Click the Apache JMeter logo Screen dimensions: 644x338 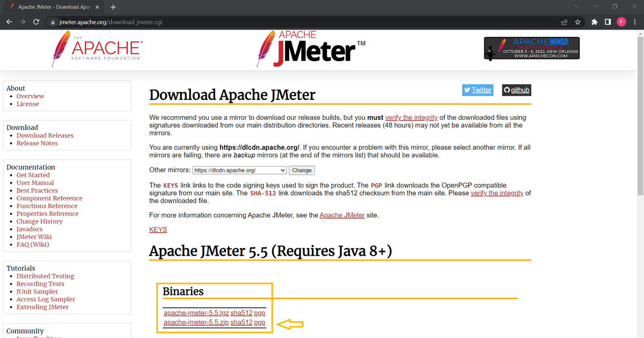click(x=311, y=49)
